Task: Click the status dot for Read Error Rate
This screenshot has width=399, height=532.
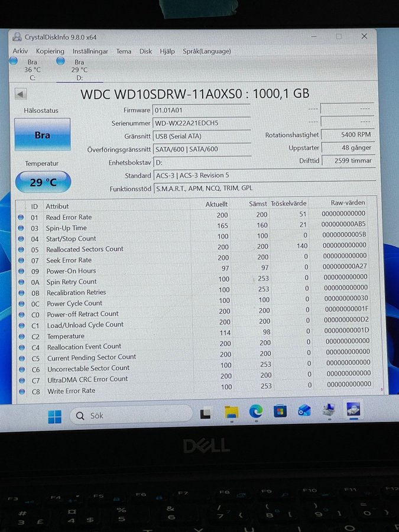Action: click(x=21, y=218)
